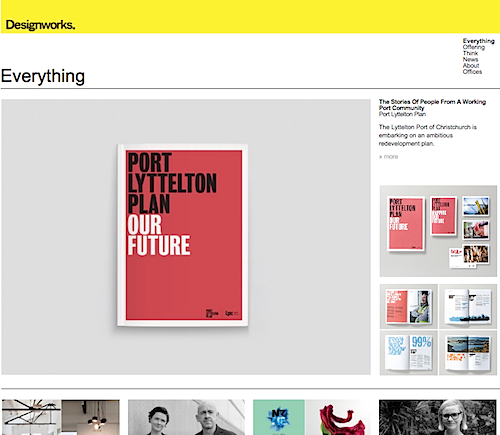
Task: Open black-and-white portrait of two people
Action: coord(186,417)
